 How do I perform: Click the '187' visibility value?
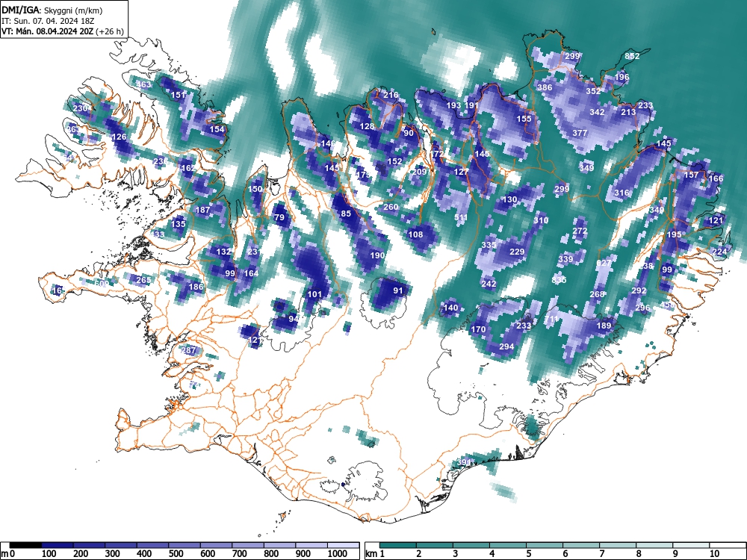pos(203,210)
